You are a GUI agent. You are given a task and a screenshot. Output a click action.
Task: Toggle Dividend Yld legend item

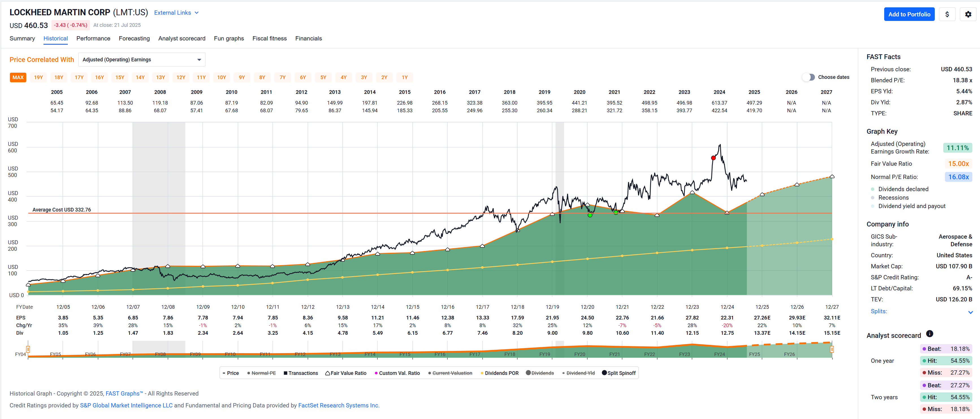(578, 373)
